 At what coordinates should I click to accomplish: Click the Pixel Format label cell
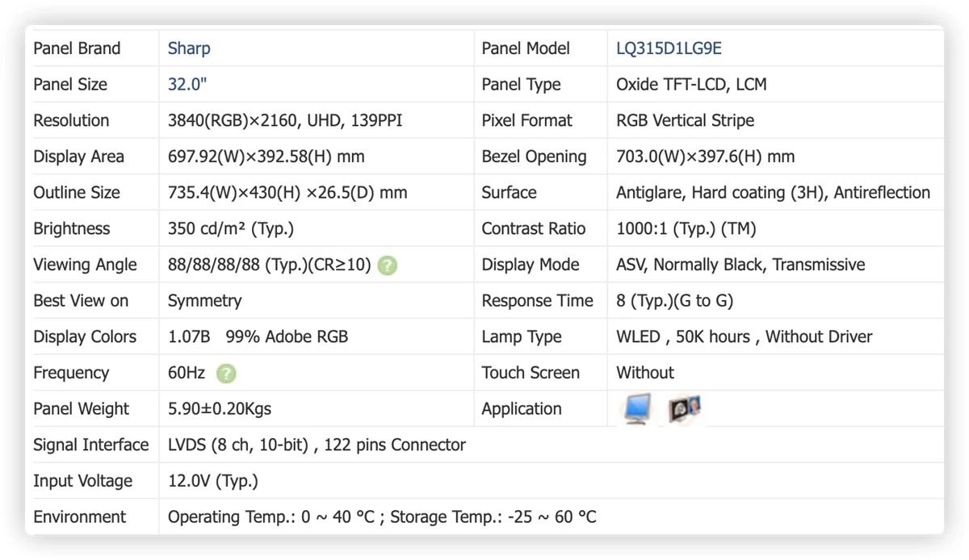(541, 120)
